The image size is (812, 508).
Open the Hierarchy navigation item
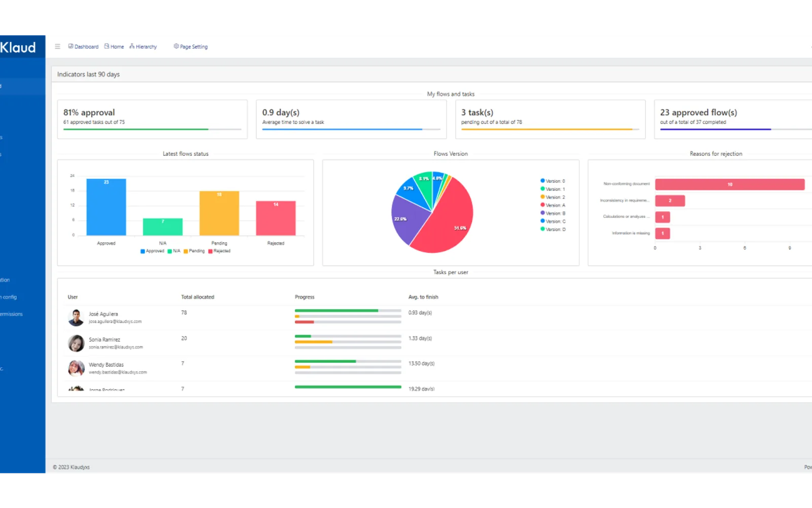pos(143,46)
